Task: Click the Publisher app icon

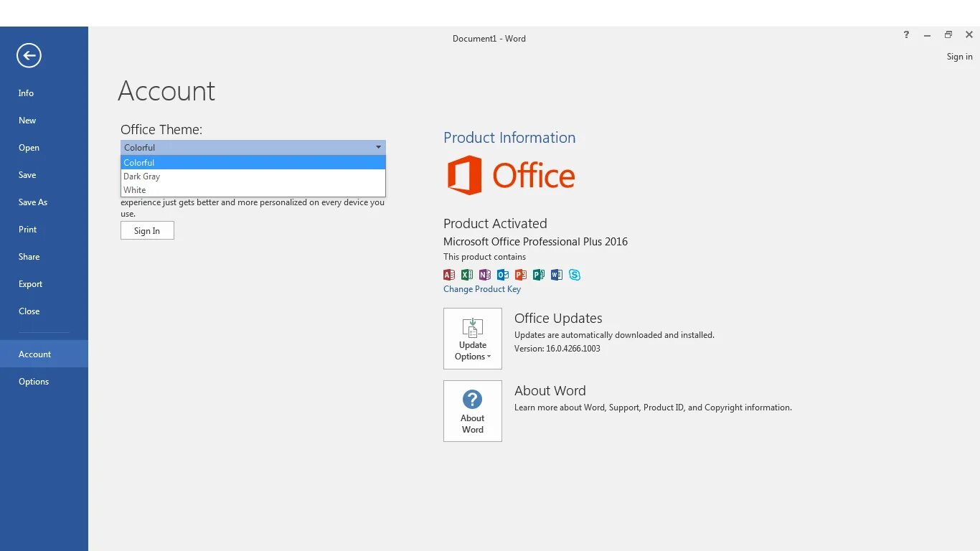Action: [x=539, y=275]
